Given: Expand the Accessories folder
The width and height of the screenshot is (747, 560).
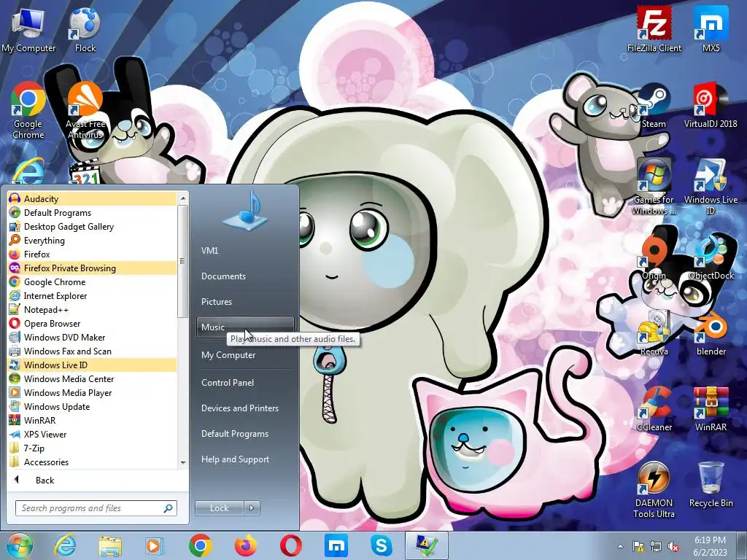Looking at the screenshot, I should click(x=92, y=462).
